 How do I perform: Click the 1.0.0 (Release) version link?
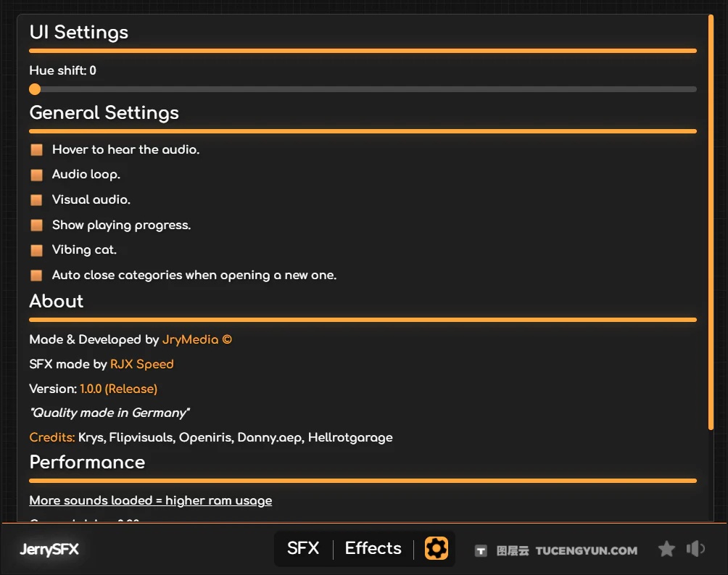point(118,389)
